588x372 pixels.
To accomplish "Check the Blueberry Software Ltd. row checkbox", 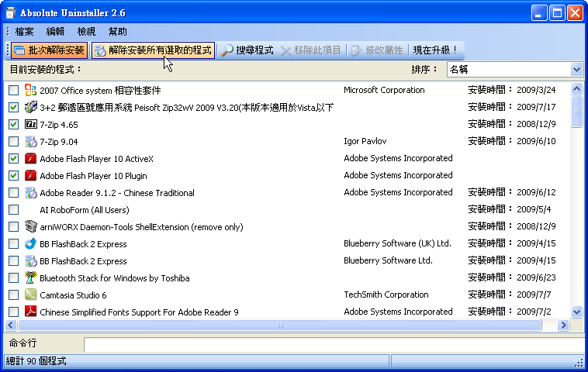I will 13,260.
